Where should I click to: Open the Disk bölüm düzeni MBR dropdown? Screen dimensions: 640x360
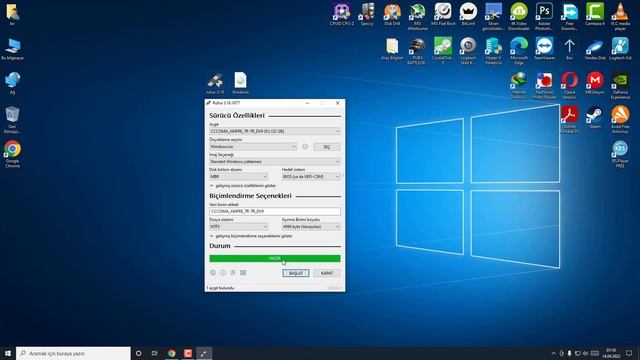coord(238,177)
